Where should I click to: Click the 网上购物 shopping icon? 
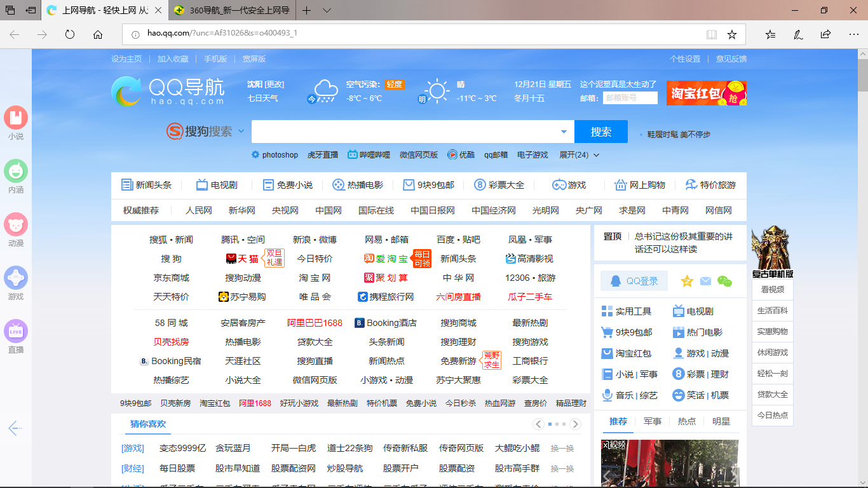point(621,185)
